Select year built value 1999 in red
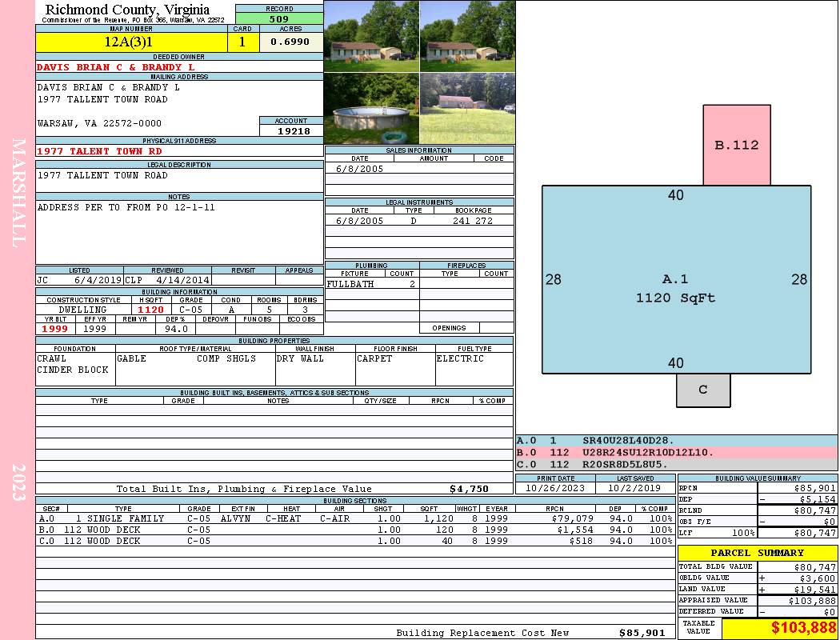 (54, 329)
